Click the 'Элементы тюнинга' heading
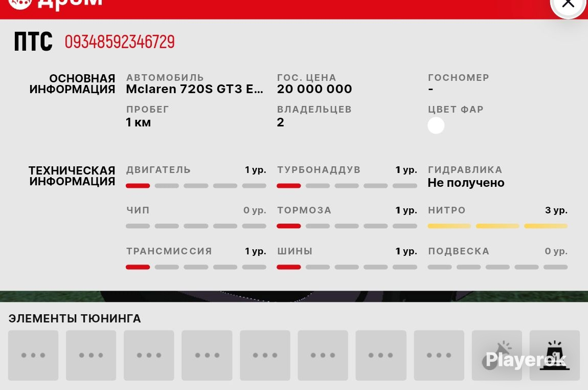 [x=75, y=319]
